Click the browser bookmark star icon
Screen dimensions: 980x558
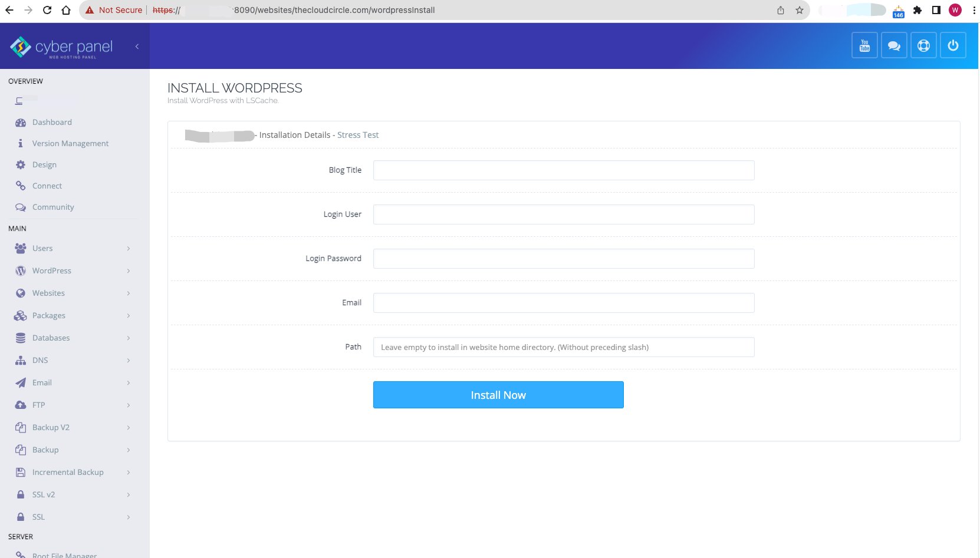pyautogui.click(x=799, y=10)
